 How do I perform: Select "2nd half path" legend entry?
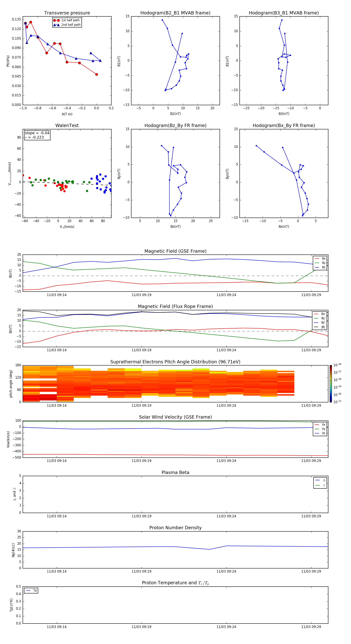(67, 25)
